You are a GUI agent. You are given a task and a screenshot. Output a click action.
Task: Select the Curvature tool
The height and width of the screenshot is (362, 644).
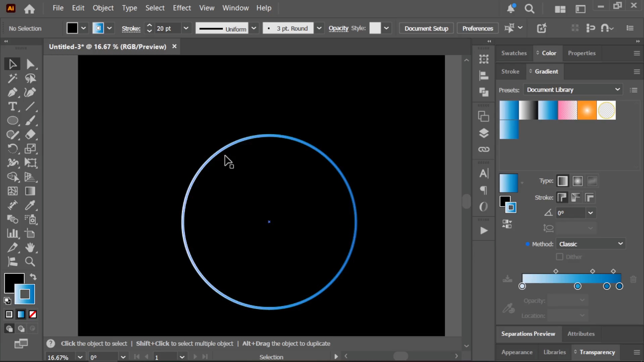[30, 93]
